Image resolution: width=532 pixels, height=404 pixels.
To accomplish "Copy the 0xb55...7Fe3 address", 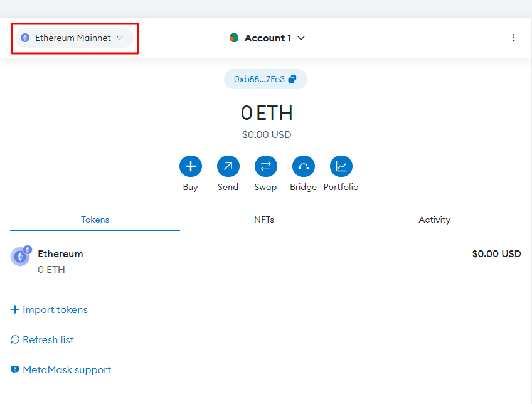I will click(x=265, y=79).
